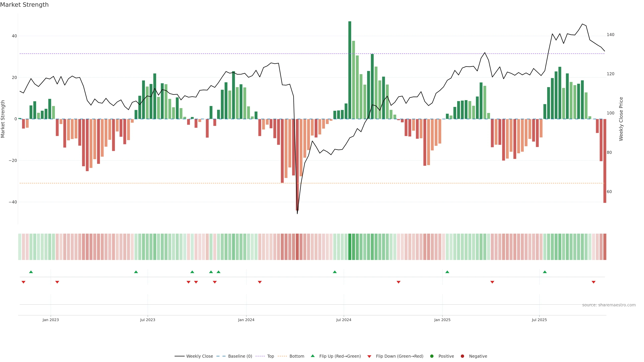
Task: Click the Flip Up green triangle legend icon
Action: pos(312,356)
